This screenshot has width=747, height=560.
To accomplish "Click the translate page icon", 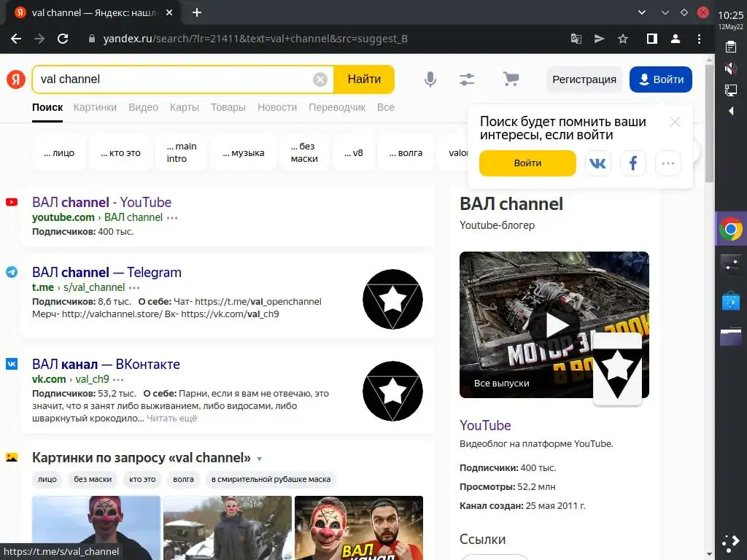I will [x=576, y=39].
